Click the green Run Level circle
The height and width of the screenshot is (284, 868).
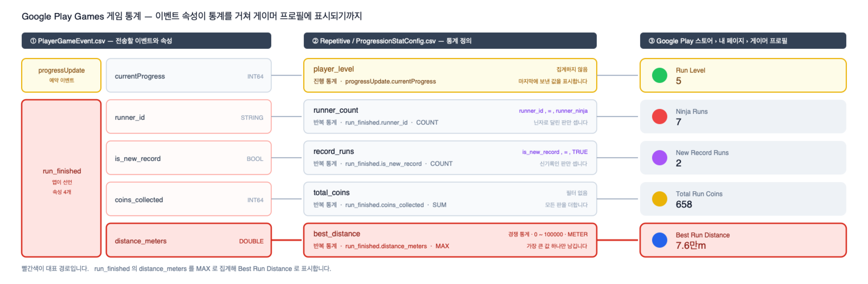pos(659,75)
